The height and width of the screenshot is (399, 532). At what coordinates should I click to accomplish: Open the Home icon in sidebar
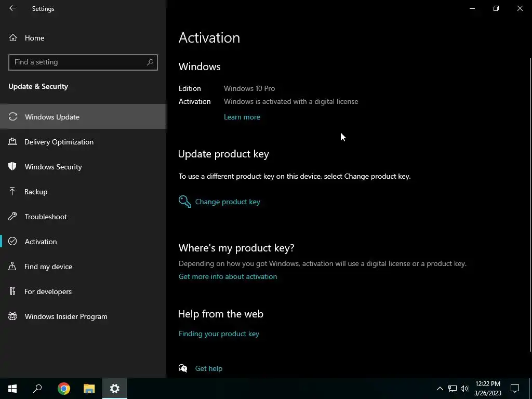coord(13,37)
